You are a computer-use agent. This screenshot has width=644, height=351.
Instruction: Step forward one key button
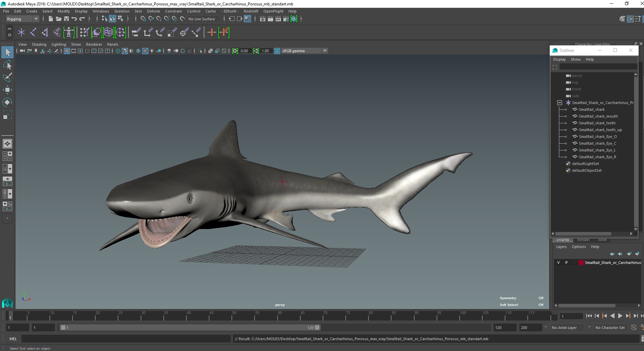click(628, 316)
